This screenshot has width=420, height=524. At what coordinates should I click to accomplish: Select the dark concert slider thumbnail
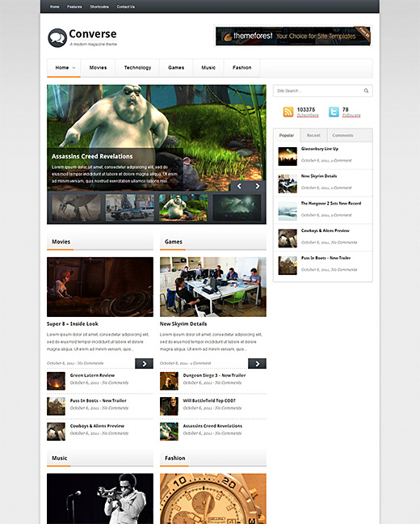pos(237,208)
